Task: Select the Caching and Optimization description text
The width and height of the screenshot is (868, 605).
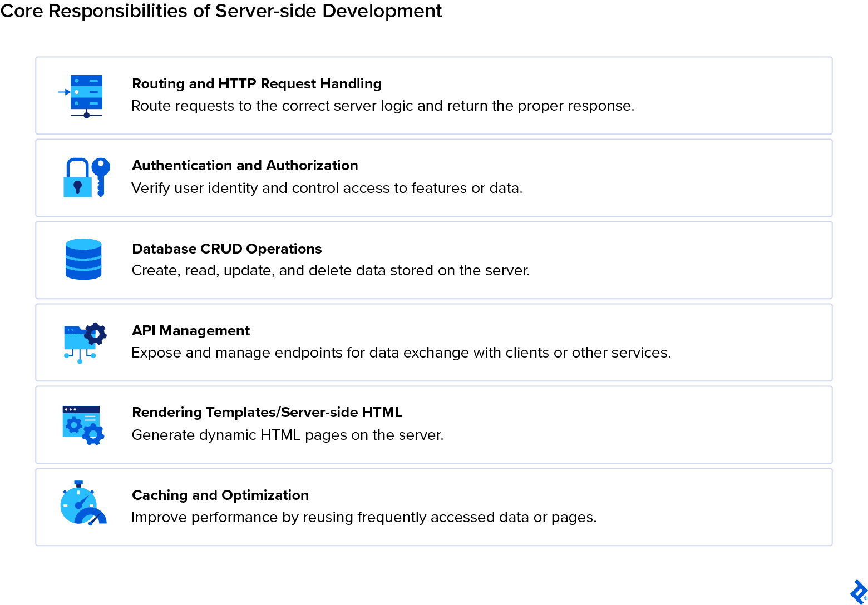Action: coord(363,517)
